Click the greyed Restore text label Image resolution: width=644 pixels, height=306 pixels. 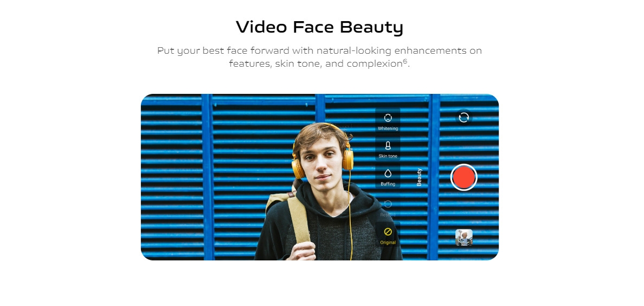pos(388,215)
